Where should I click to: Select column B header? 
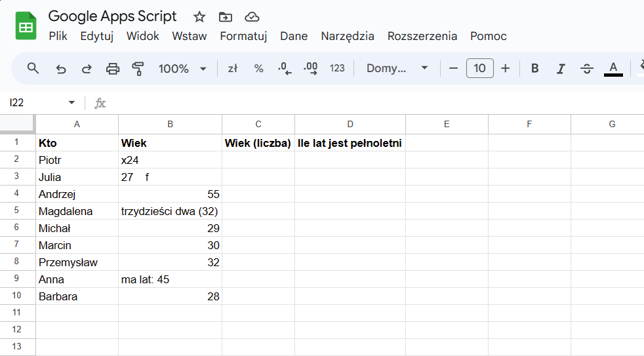(x=170, y=124)
